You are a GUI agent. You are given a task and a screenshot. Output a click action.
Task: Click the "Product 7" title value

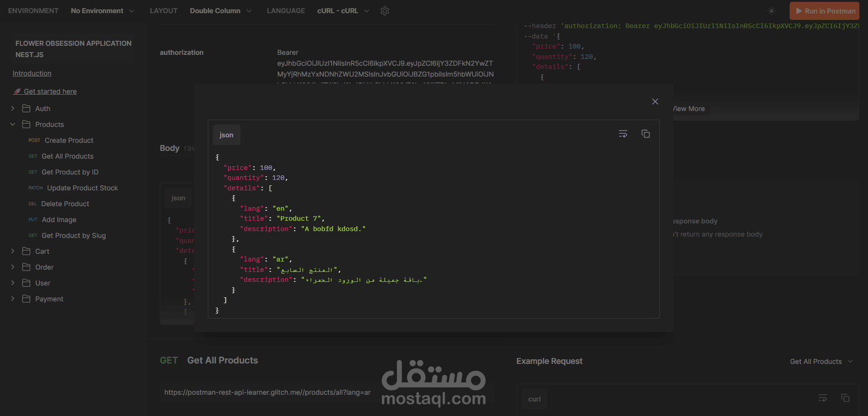(299, 218)
